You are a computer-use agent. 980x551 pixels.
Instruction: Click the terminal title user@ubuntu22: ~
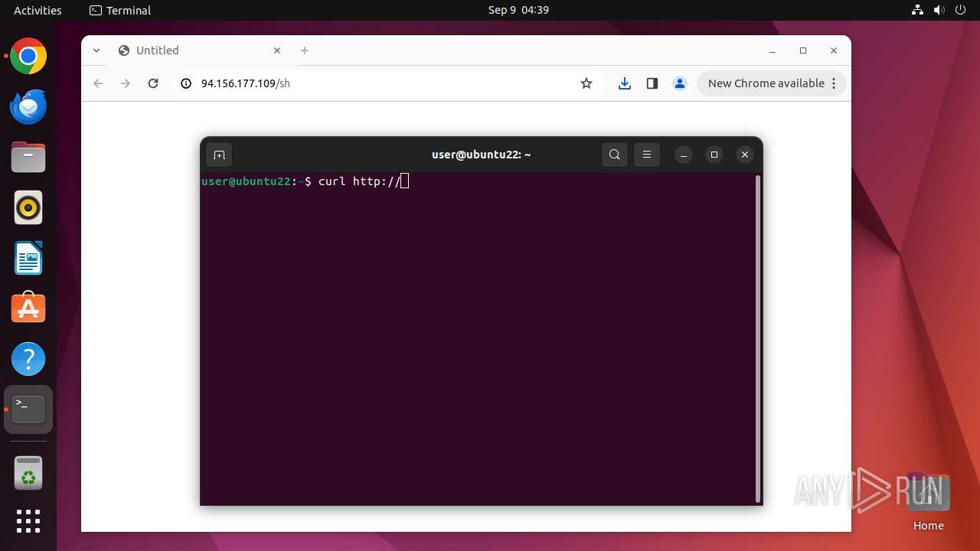point(481,155)
